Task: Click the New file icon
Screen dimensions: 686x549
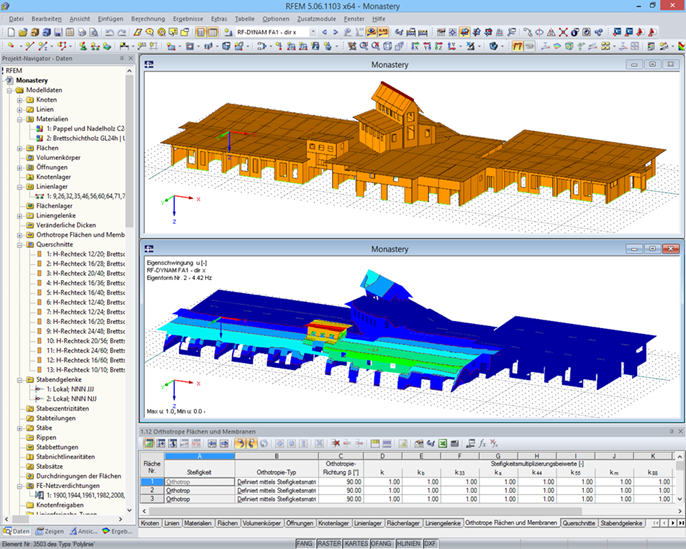Action: click(11, 32)
